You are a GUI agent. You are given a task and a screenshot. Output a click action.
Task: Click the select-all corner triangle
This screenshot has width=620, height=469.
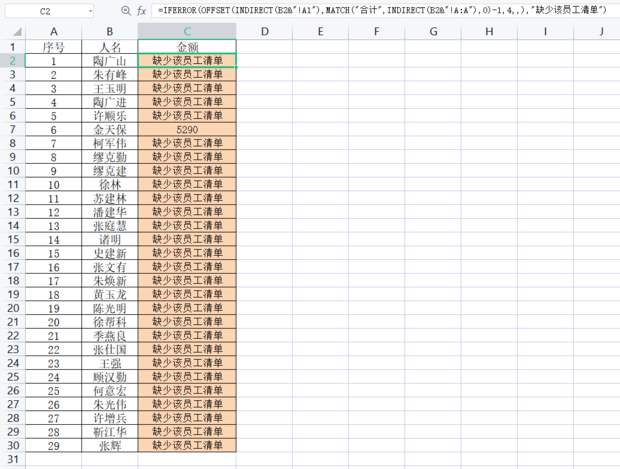[x=17, y=32]
